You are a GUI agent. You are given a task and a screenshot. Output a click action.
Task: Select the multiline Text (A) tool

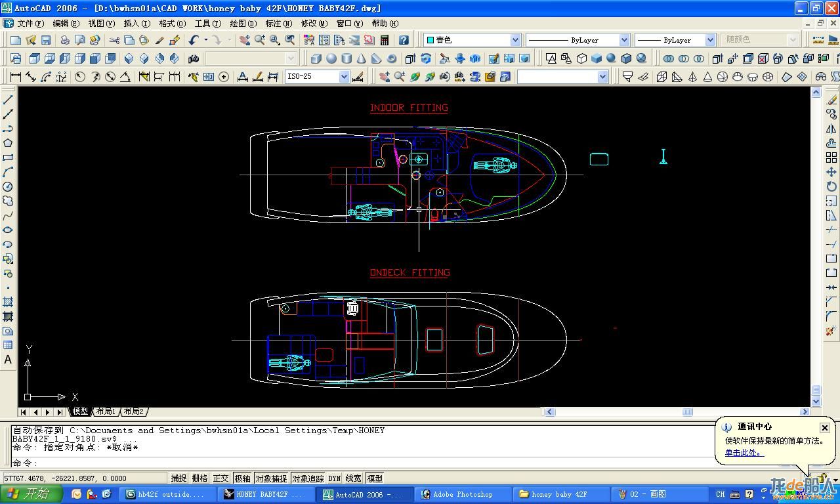click(x=8, y=360)
